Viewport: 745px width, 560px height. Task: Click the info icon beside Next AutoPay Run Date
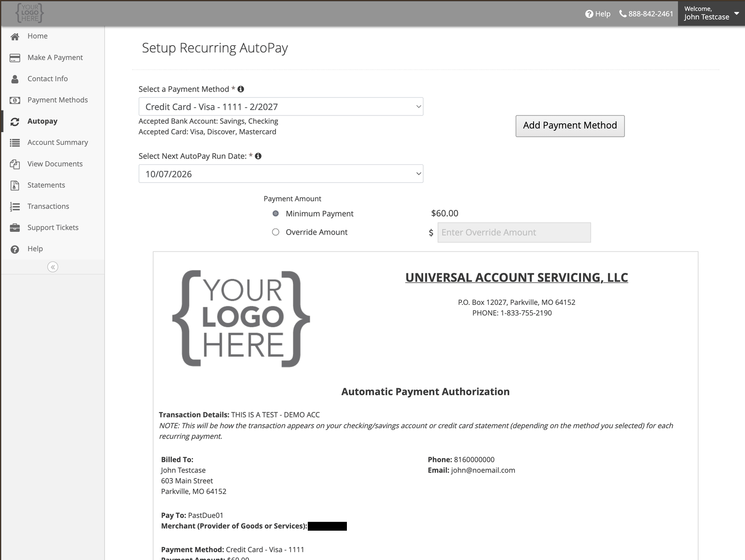click(x=258, y=156)
